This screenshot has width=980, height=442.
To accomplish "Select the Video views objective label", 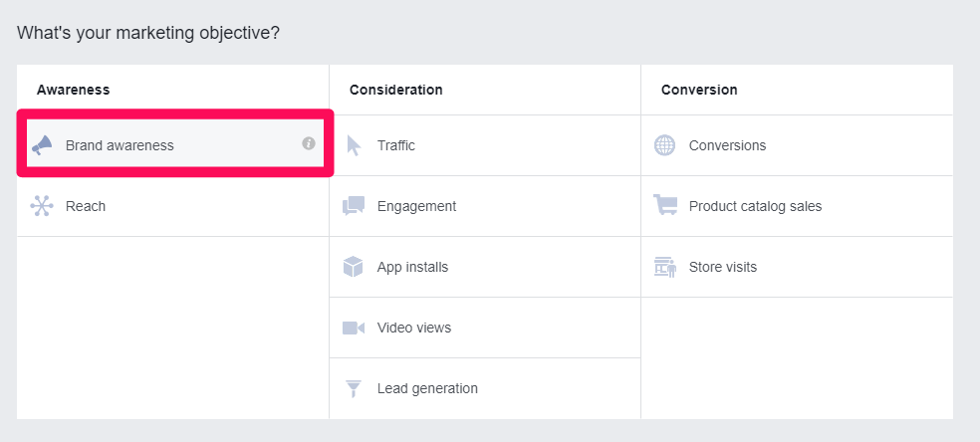I will pos(414,328).
